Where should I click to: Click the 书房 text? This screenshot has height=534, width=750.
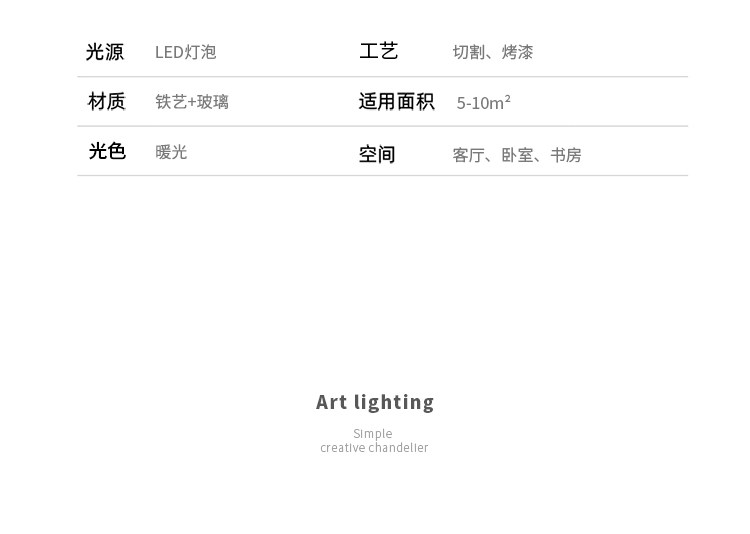pos(565,155)
